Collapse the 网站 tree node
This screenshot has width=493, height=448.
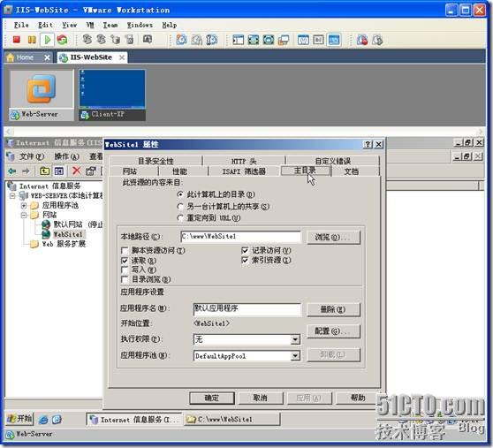[24, 216]
